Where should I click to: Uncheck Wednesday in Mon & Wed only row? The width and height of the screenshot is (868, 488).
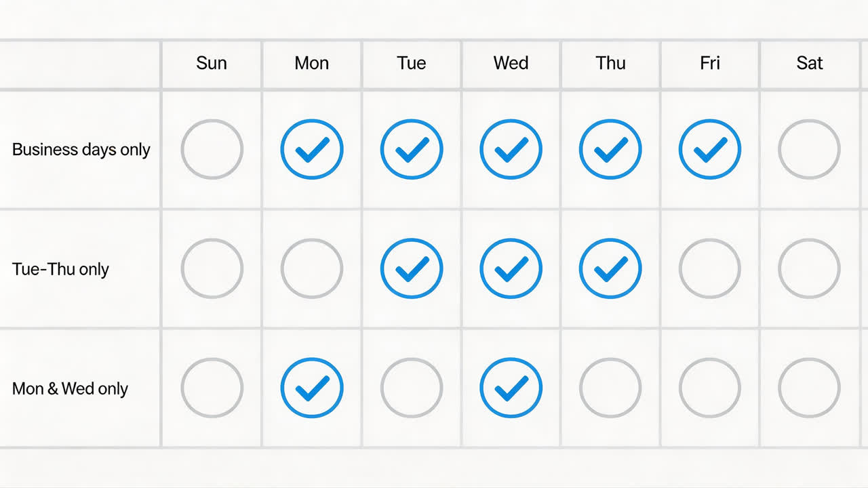pyautogui.click(x=511, y=388)
